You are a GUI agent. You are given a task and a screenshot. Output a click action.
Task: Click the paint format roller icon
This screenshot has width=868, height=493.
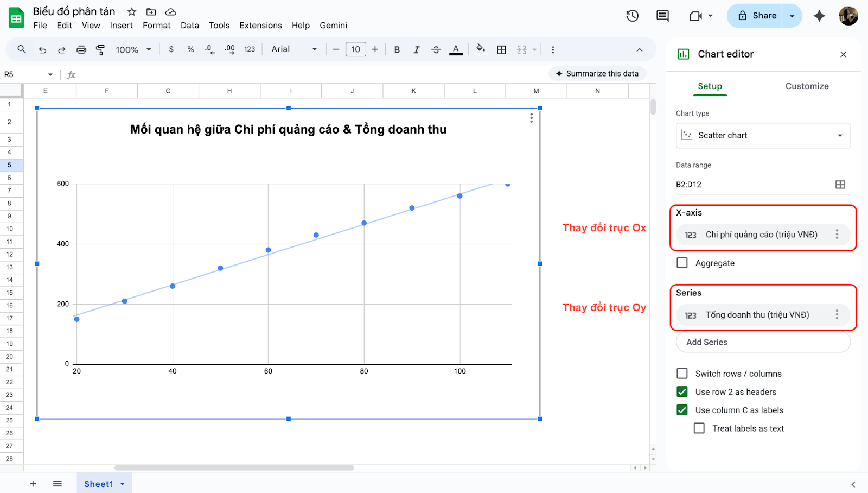[100, 50]
